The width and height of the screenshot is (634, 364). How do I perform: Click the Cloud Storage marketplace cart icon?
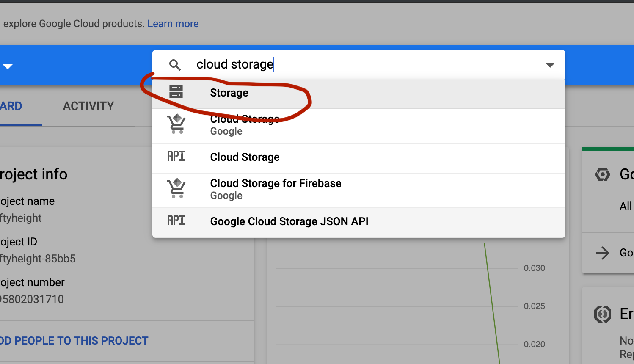pos(176,124)
